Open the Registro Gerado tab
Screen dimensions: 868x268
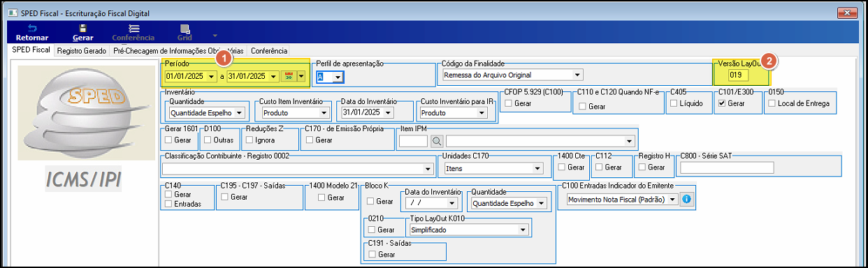click(82, 51)
